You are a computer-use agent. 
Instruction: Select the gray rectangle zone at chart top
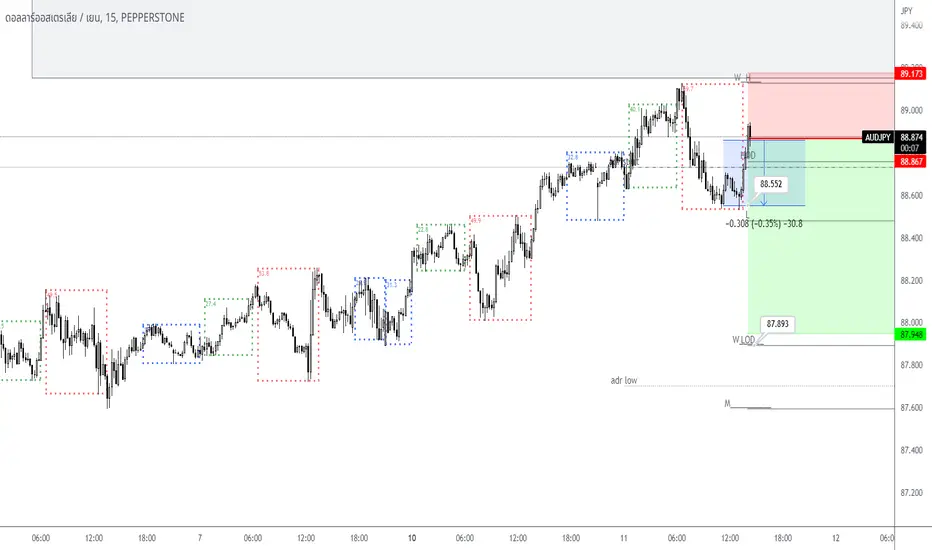point(462,39)
